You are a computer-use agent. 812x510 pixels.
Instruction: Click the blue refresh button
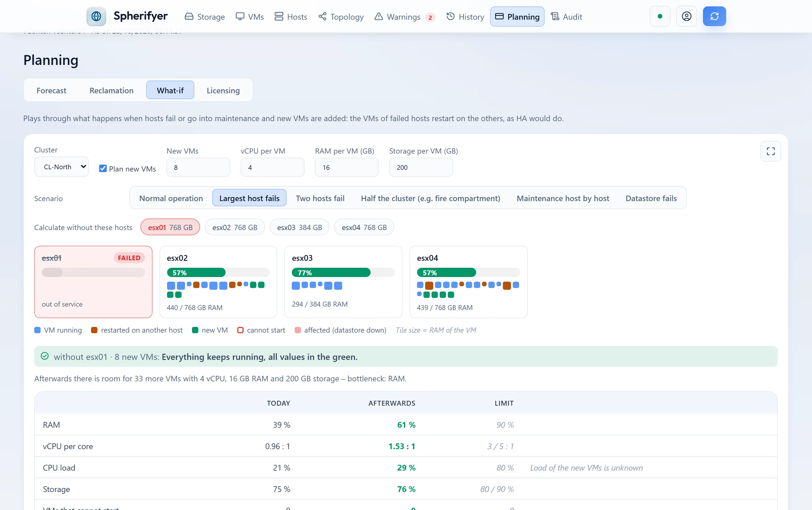(714, 16)
